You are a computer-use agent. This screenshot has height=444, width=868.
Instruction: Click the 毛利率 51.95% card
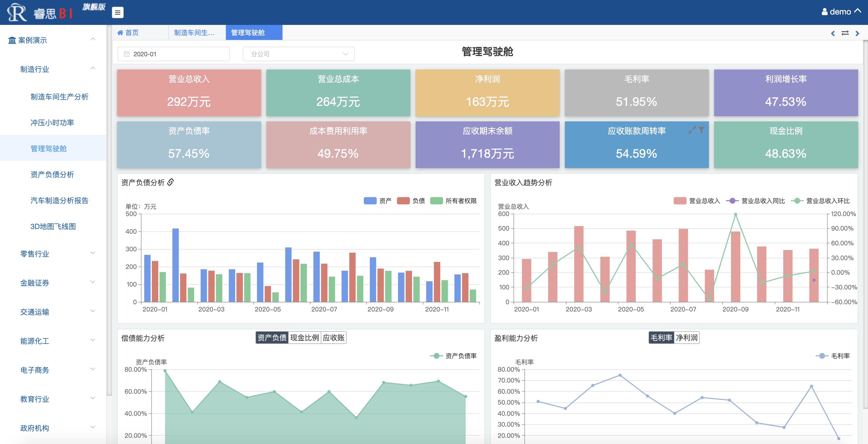click(637, 93)
